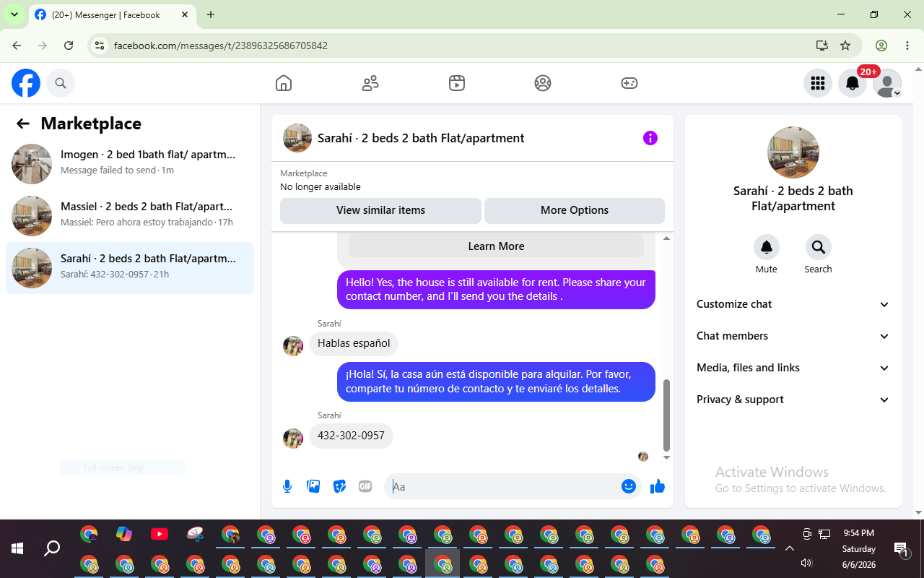Open the Massiel 2 beds 2 bath conversation
This screenshot has height=578, width=924.
(x=130, y=215)
